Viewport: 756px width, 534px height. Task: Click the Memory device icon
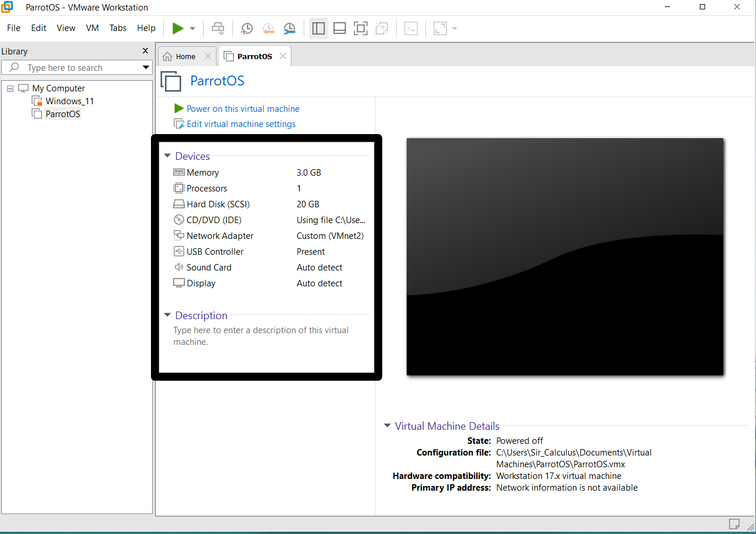coord(179,173)
